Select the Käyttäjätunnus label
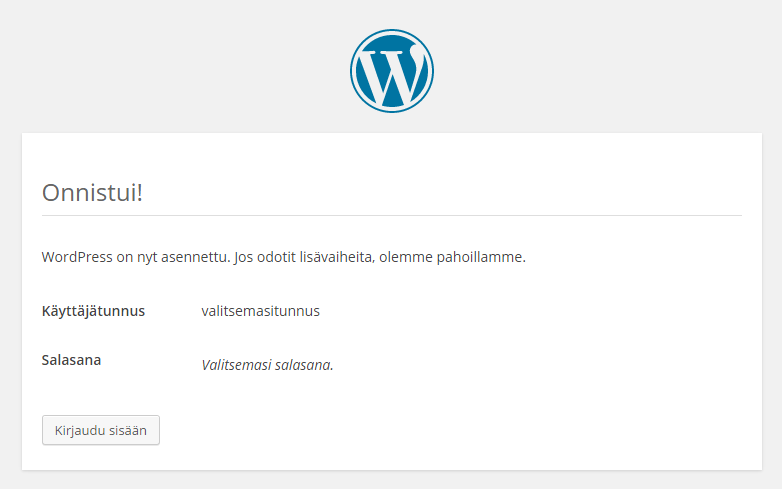The height and width of the screenshot is (489, 782). coord(93,311)
